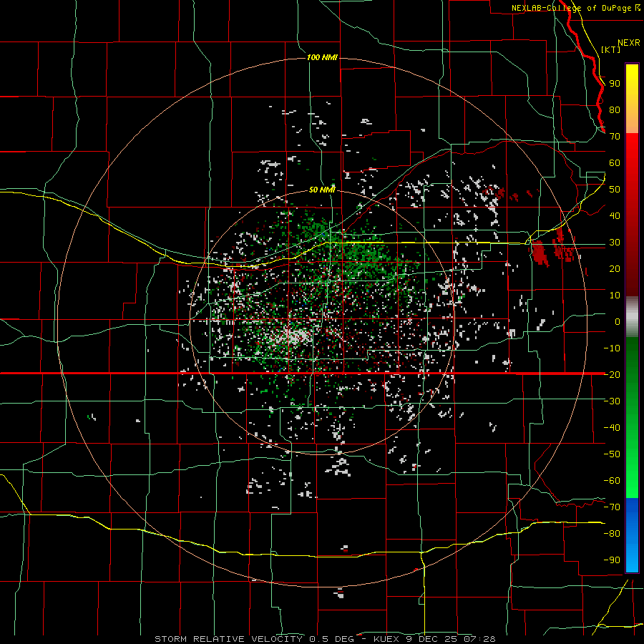Screen dimensions: 644x644
Task: Click the -20 value on velocity scale
Action: pos(612,374)
